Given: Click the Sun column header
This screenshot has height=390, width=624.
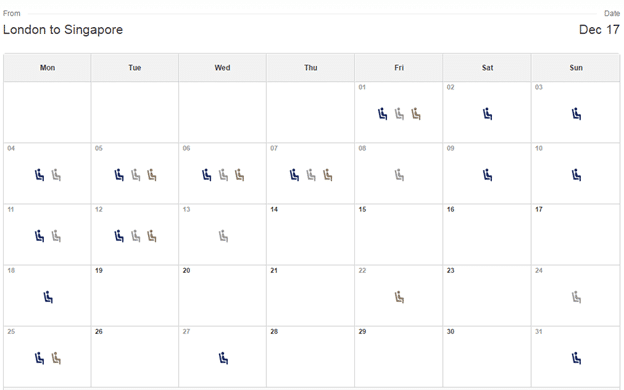Looking at the screenshot, I should (x=576, y=68).
